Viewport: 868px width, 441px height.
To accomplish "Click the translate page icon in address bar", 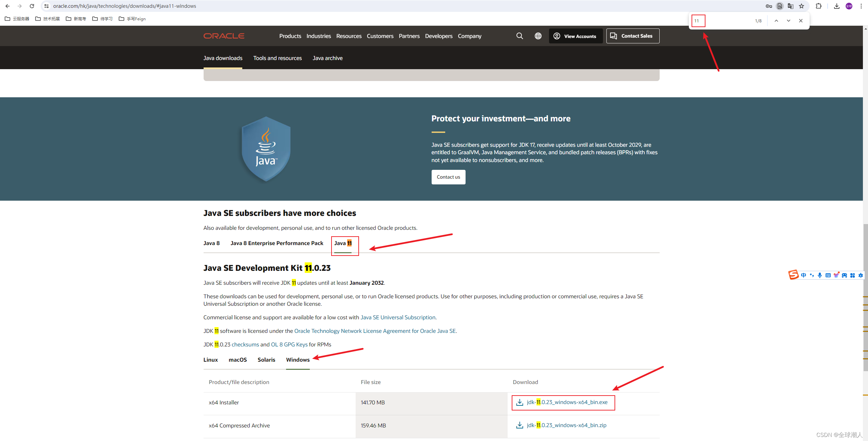I will [x=791, y=6].
